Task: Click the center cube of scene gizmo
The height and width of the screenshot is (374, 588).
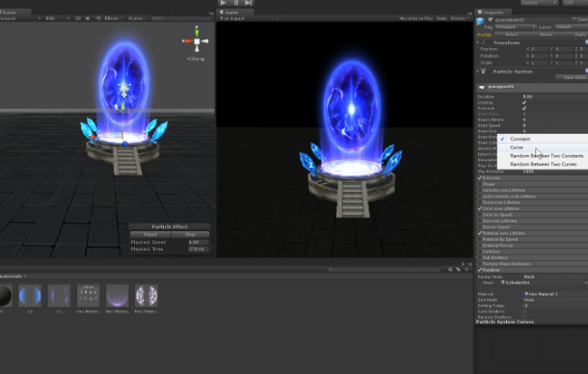Action: [x=197, y=41]
